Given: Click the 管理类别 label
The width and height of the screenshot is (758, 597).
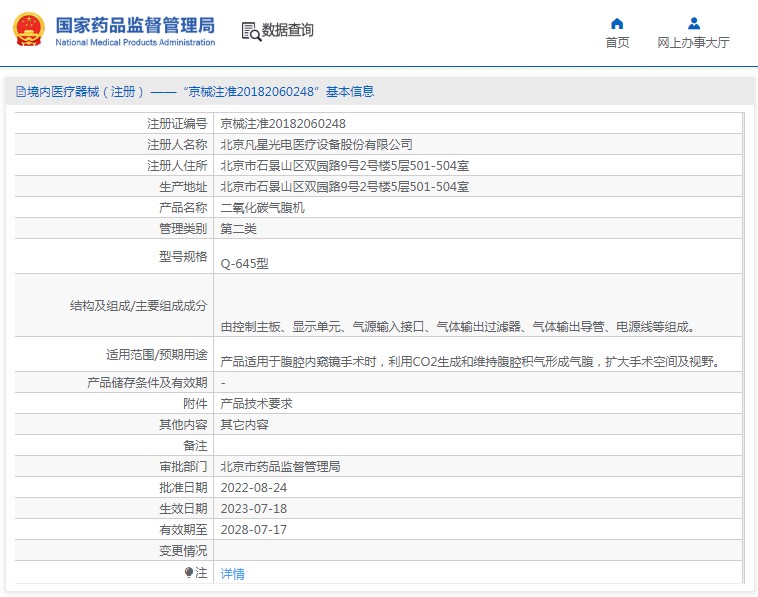Looking at the screenshot, I should tap(183, 229).
